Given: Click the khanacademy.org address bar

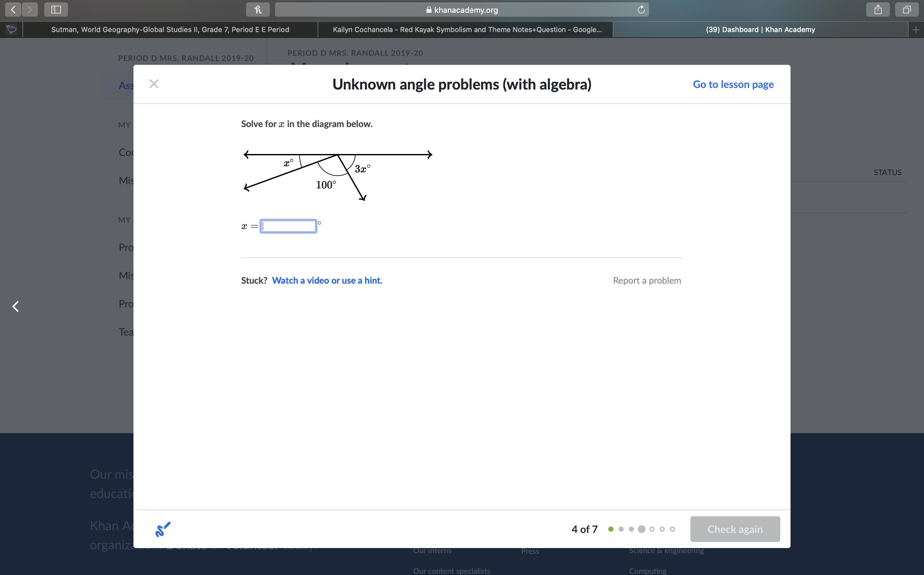Looking at the screenshot, I should tap(462, 10).
